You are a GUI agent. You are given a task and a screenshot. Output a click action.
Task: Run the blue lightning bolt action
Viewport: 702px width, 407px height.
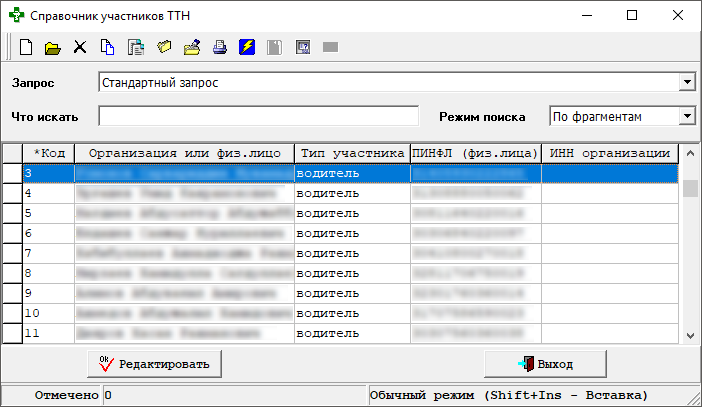tap(247, 47)
